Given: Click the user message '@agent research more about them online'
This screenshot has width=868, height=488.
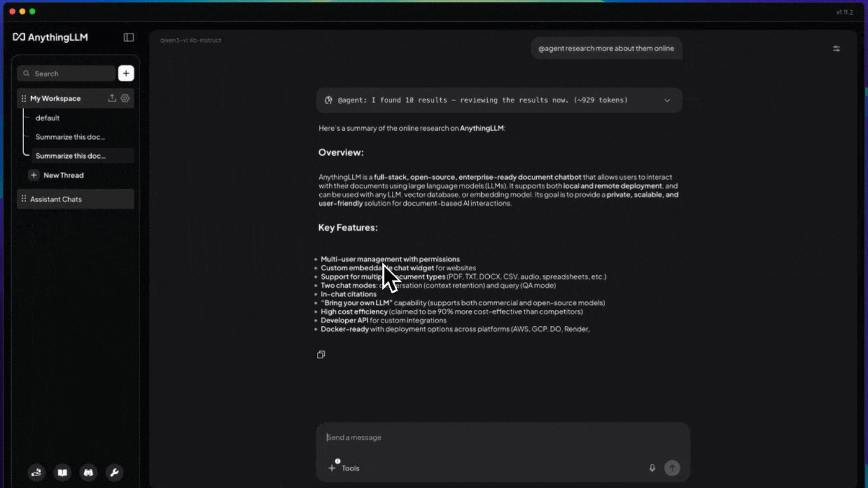Looking at the screenshot, I should (606, 48).
